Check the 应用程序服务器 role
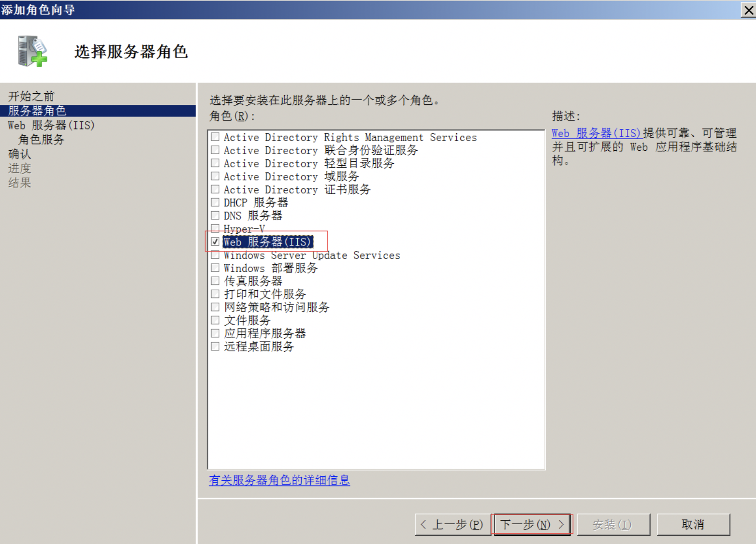Viewport: 756px width, 544px height. coord(215,333)
